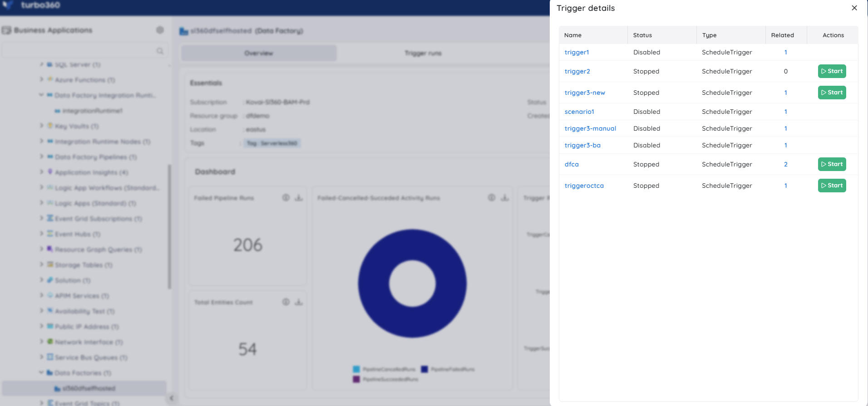Select the Solution tree item
Viewport: 868px width, 406px height.
[x=73, y=280]
